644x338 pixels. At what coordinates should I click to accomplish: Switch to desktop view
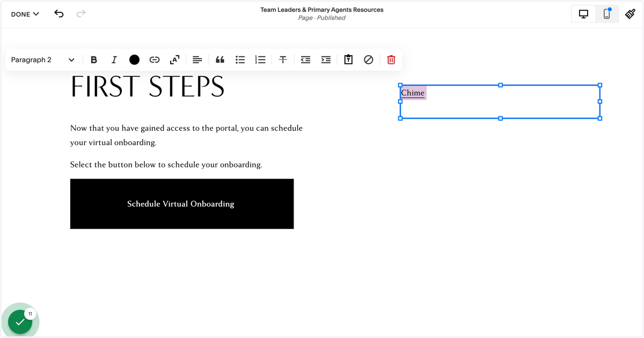point(583,14)
